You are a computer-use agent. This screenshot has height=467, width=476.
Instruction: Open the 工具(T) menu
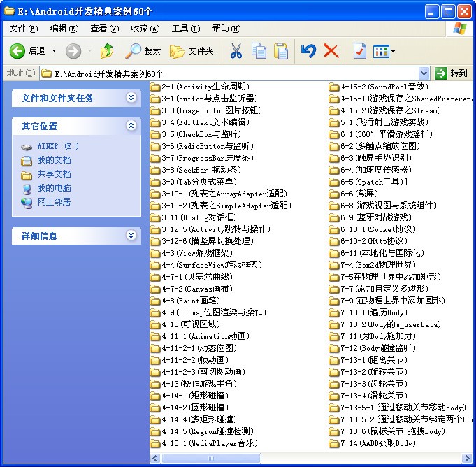tap(186, 29)
